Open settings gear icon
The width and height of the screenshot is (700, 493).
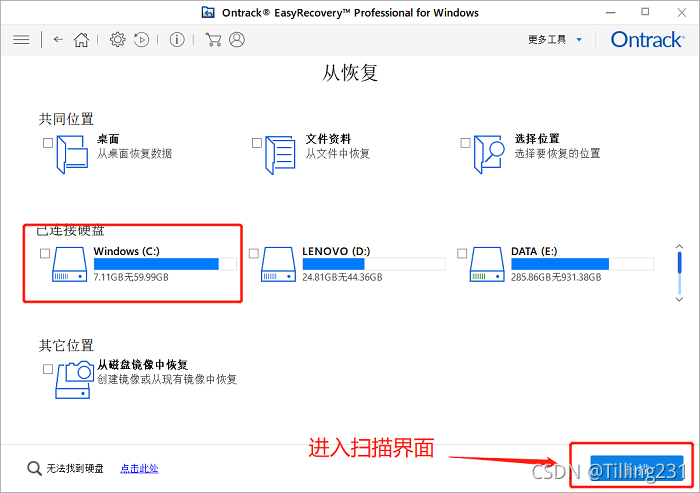(x=118, y=40)
